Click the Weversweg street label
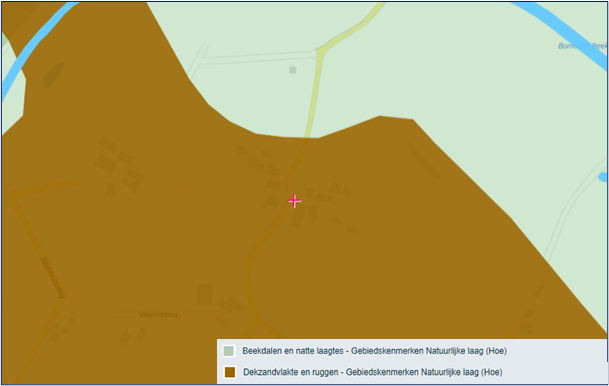Screen dimensions: 609x386 (158, 315)
